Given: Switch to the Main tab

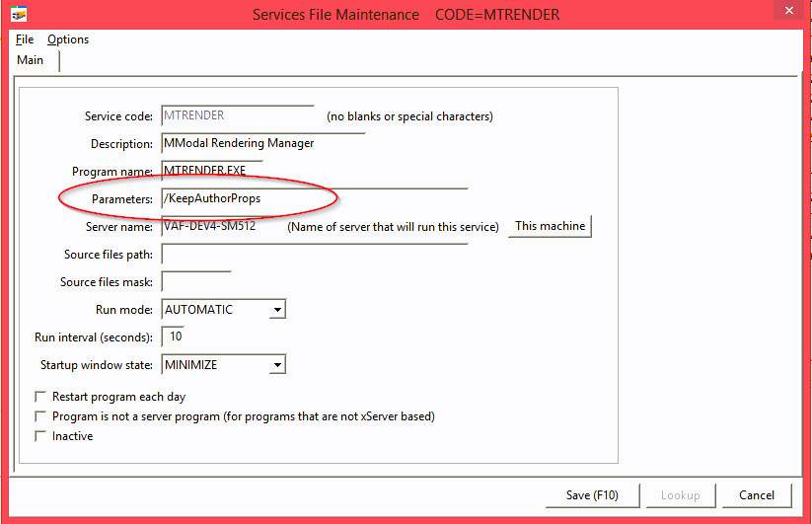Looking at the screenshot, I should [x=31, y=60].
